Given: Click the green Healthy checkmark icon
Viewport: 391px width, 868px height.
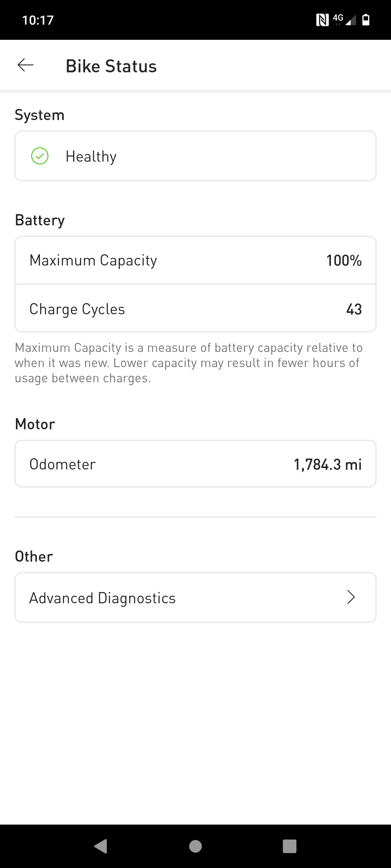Looking at the screenshot, I should 40,156.
